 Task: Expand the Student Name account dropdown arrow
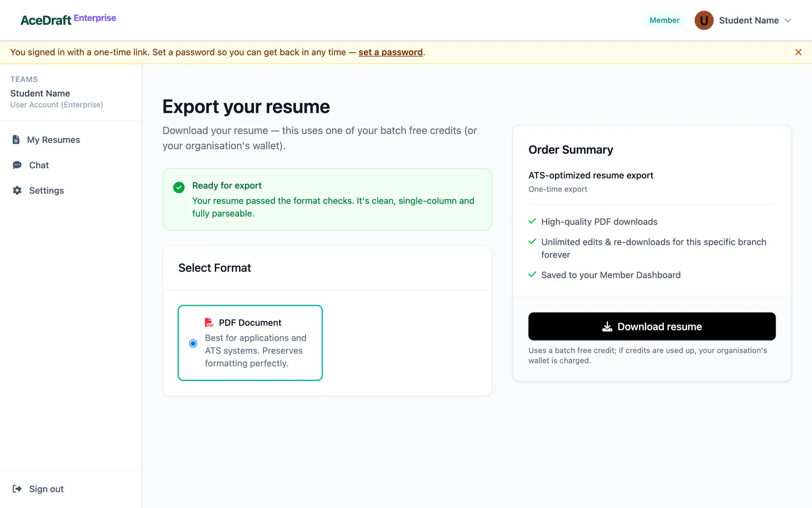point(788,20)
